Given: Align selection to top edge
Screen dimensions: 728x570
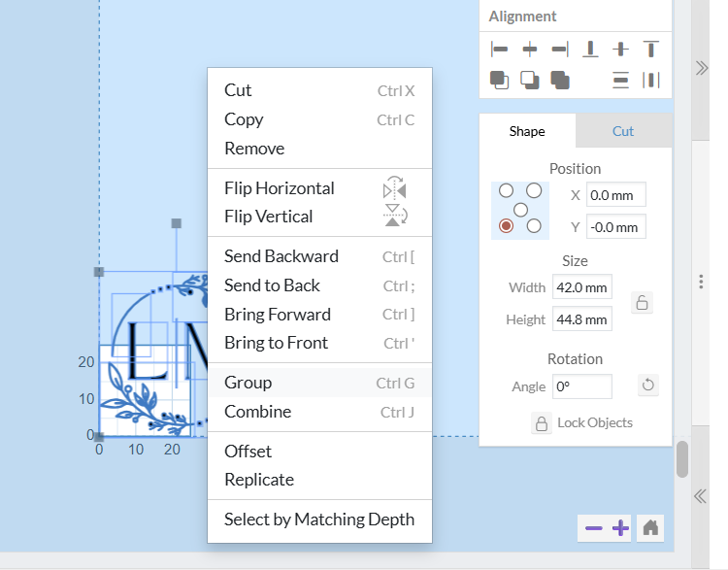Looking at the screenshot, I should [x=651, y=49].
